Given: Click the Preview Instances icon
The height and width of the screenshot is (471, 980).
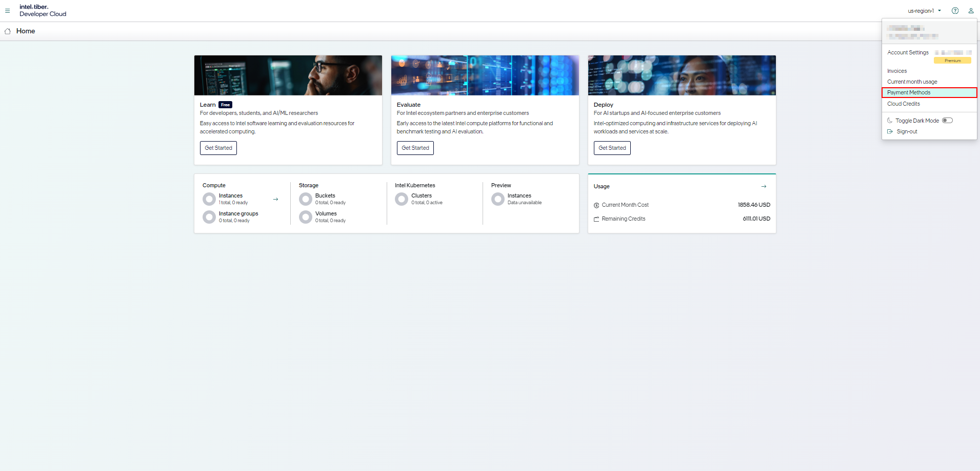Looking at the screenshot, I should point(497,199).
